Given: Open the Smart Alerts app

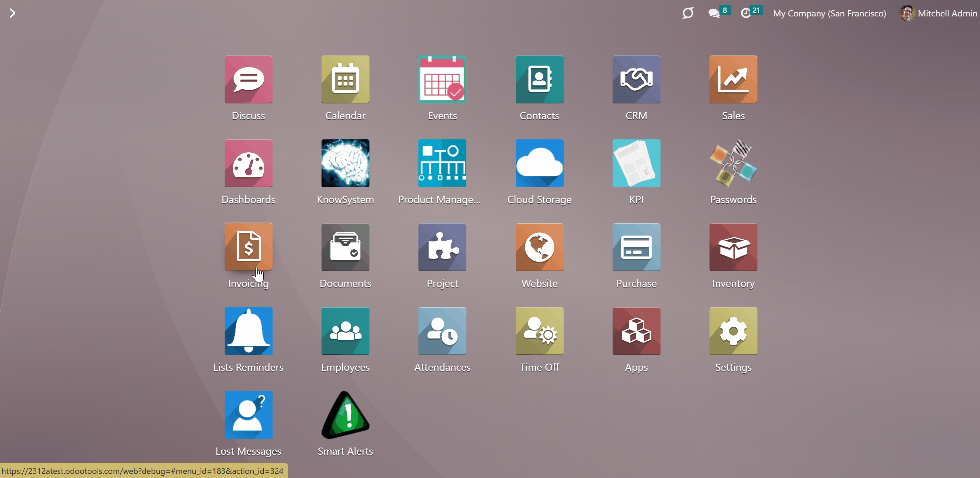Looking at the screenshot, I should (345, 415).
